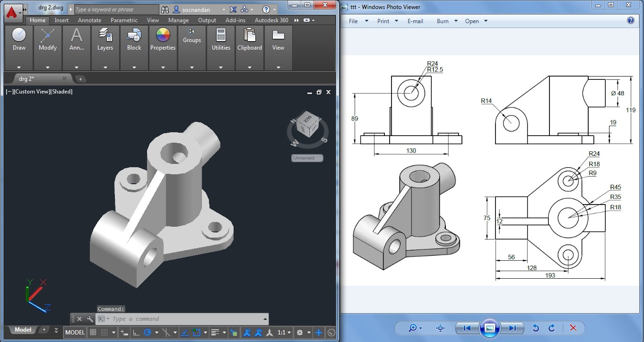Image resolution: width=644 pixels, height=342 pixels.
Task: Rotate image clockwise in Photo Viewer
Action: 551,328
